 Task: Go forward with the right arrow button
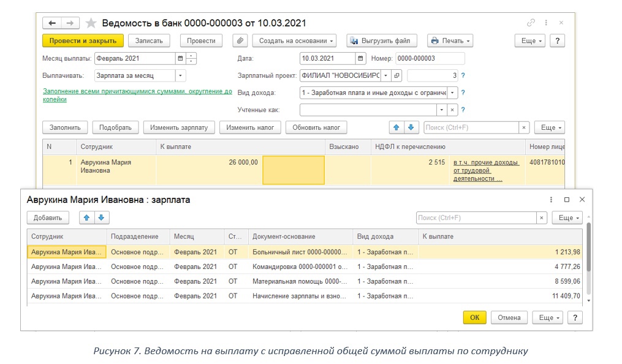tap(70, 23)
